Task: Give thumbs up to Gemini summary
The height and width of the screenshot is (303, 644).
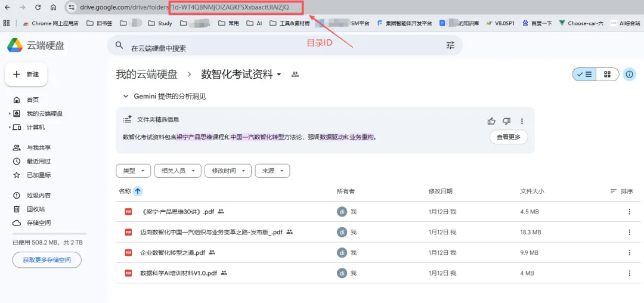Action: (491, 121)
